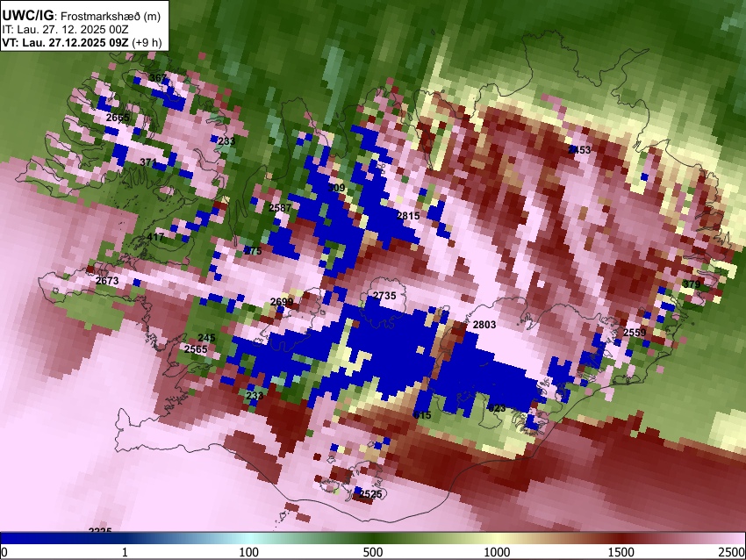Click the map value label 2453
The width and height of the screenshot is (746, 560).
tap(579, 150)
